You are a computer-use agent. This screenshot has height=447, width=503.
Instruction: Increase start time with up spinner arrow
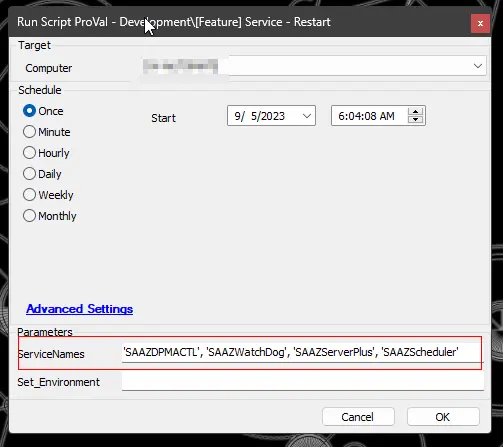[415, 112]
